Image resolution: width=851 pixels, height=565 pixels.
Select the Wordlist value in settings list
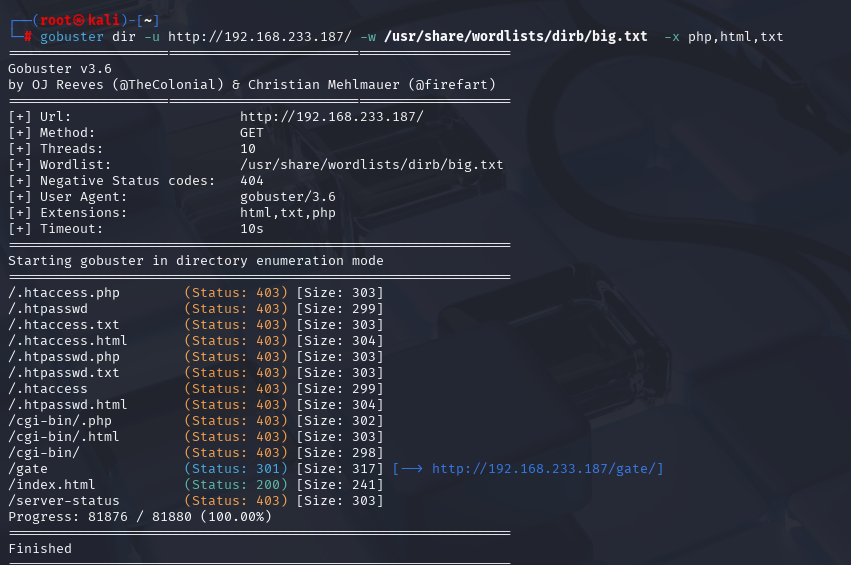click(x=372, y=165)
